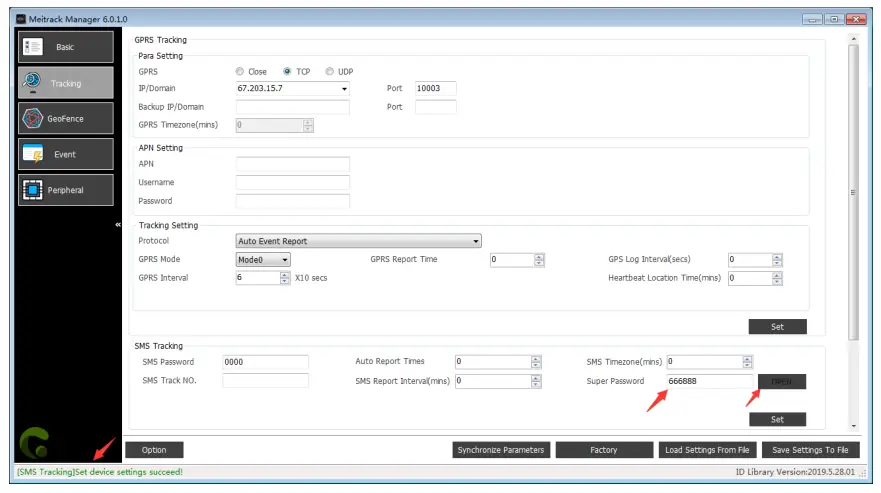Click the settings succeed status message
This screenshot has width=881, height=493.
(x=99, y=472)
